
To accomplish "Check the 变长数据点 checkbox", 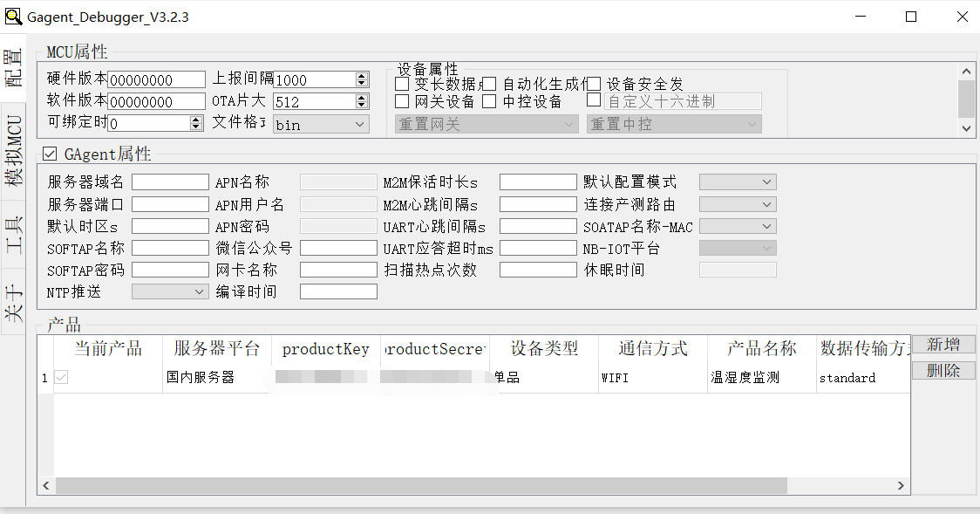I will pyautogui.click(x=401, y=84).
